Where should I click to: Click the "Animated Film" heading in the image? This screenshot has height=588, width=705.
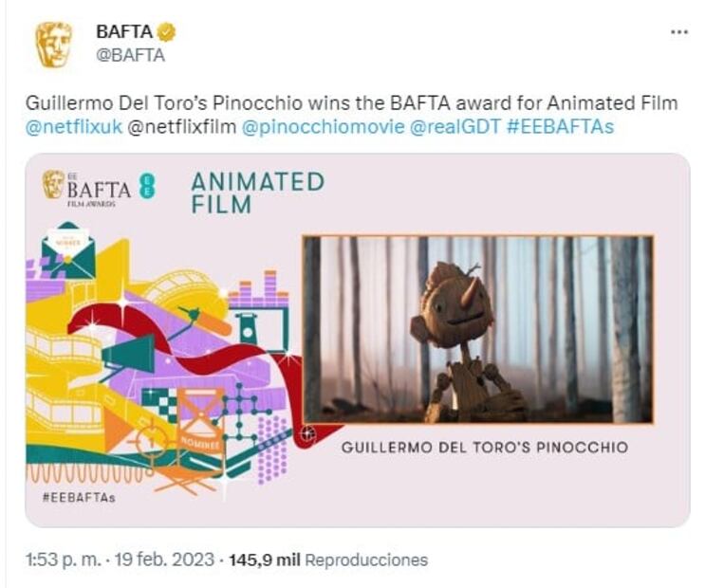tap(256, 193)
